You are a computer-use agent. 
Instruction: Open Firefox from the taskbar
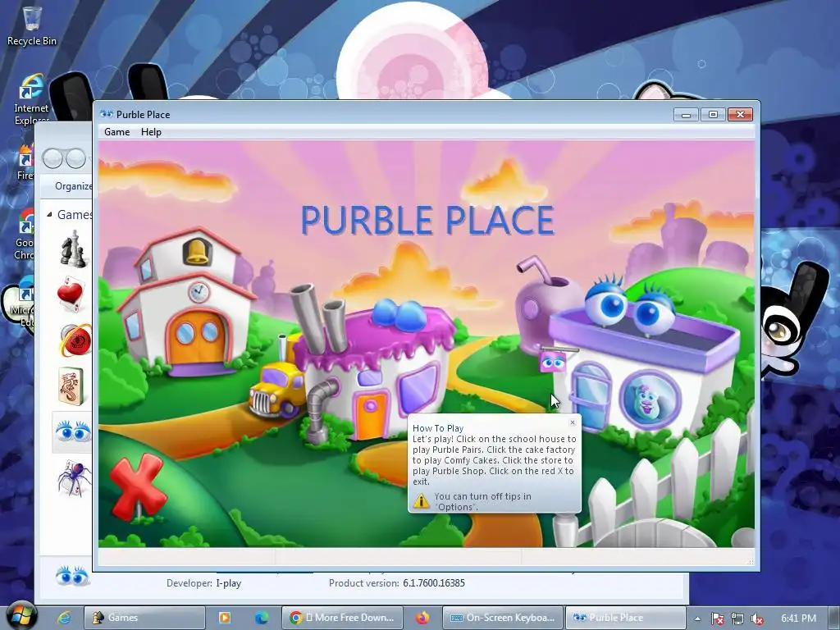[x=422, y=618]
